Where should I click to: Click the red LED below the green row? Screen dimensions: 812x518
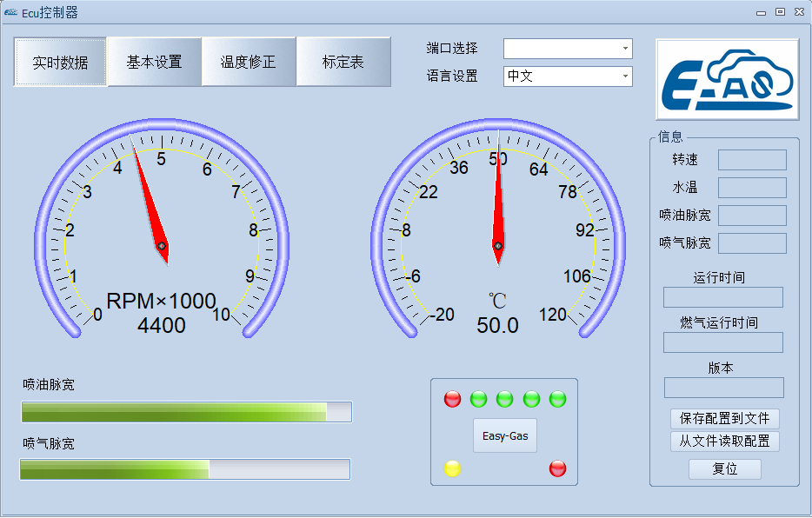coord(557,468)
